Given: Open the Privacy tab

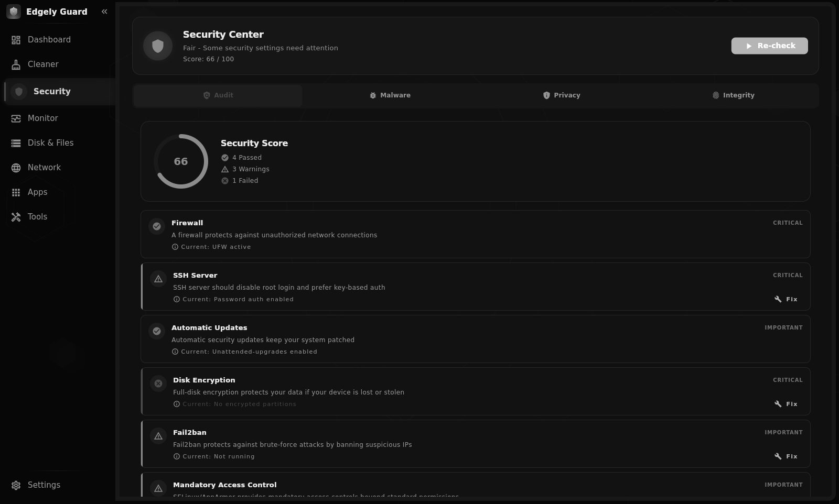Looking at the screenshot, I should pos(562,95).
